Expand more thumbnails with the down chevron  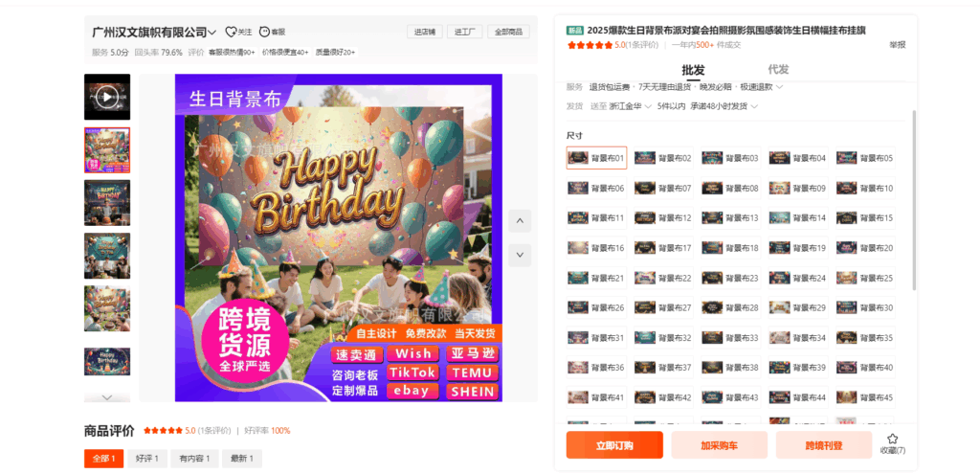pyautogui.click(x=107, y=397)
